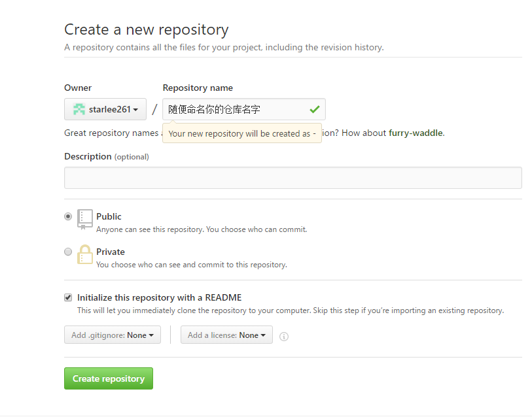The width and height of the screenshot is (532, 417).
Task: Click the Description (optional) label
Action: [x=107, y=157]
